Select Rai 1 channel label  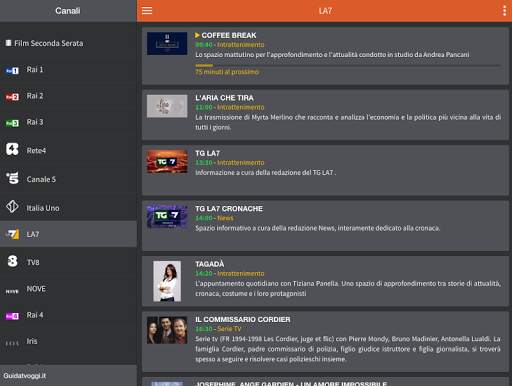click(x=35, y=70)
